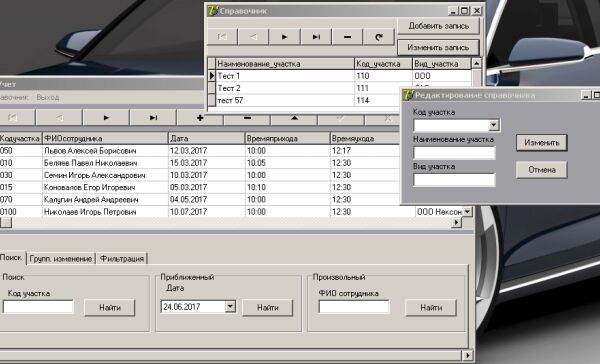
Task: Click Отмена in editing dialog
Action: click(x=542, y=170)
